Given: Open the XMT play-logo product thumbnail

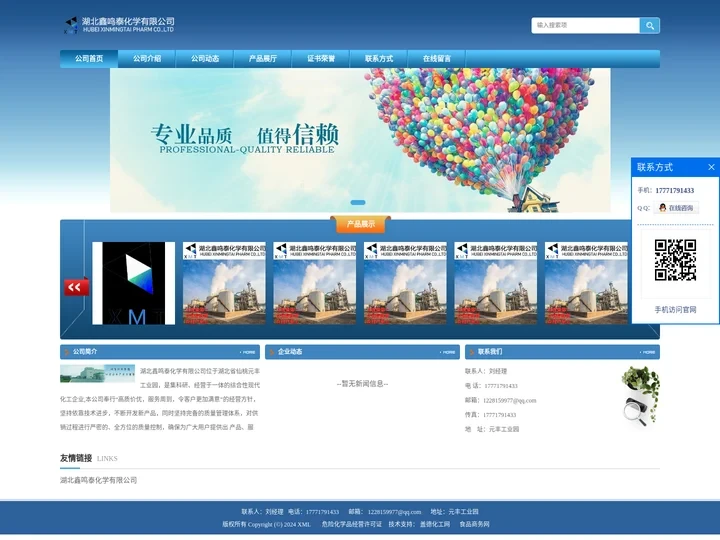Looking at the screenshot, I should (134, 283).
